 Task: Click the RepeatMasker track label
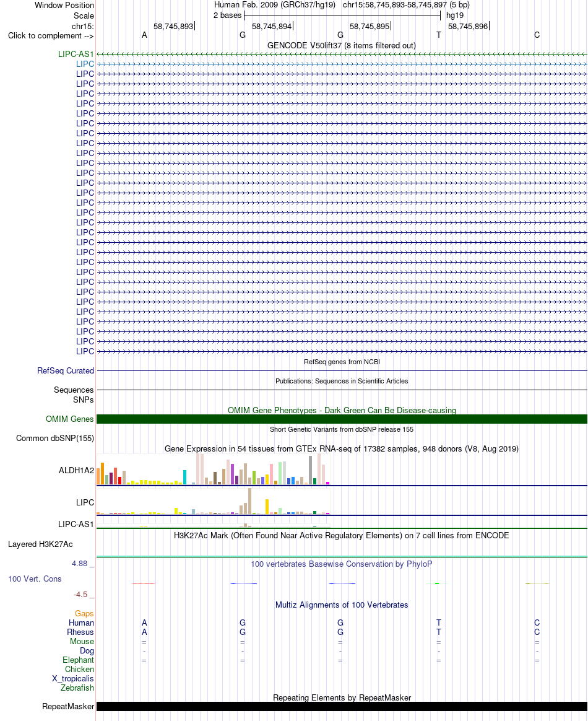pyautogui.click(x=68, y=706)
